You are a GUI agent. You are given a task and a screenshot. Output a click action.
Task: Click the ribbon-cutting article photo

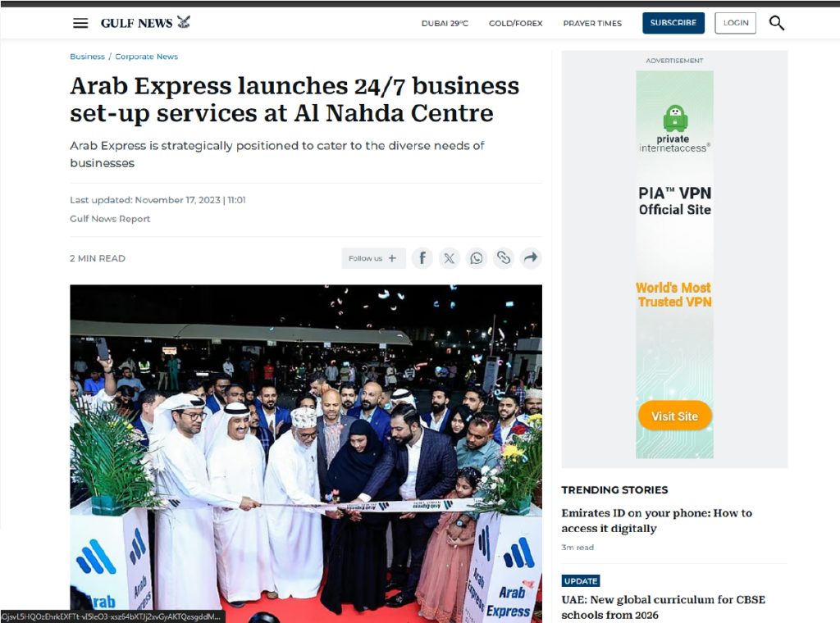coord(306,453)
